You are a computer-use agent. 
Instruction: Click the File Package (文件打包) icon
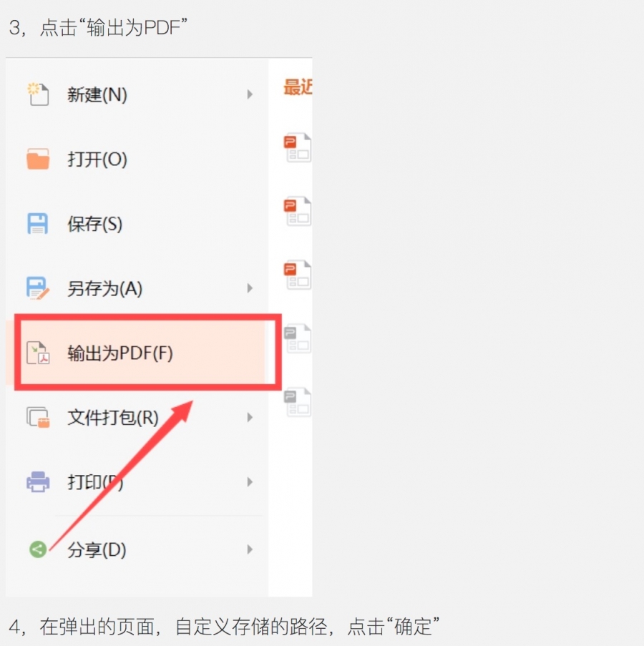click(x=38, y=418)
